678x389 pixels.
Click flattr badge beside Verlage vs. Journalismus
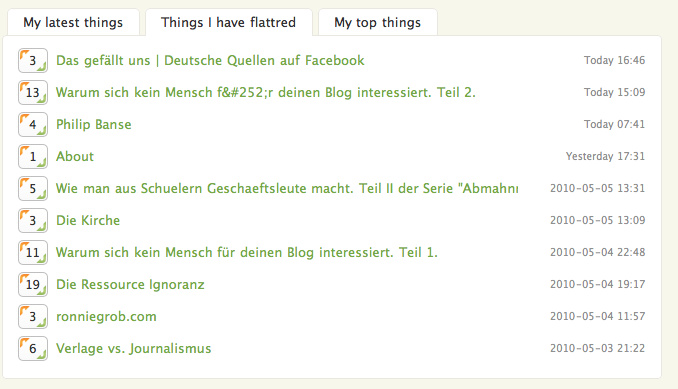tap(33, 348)
